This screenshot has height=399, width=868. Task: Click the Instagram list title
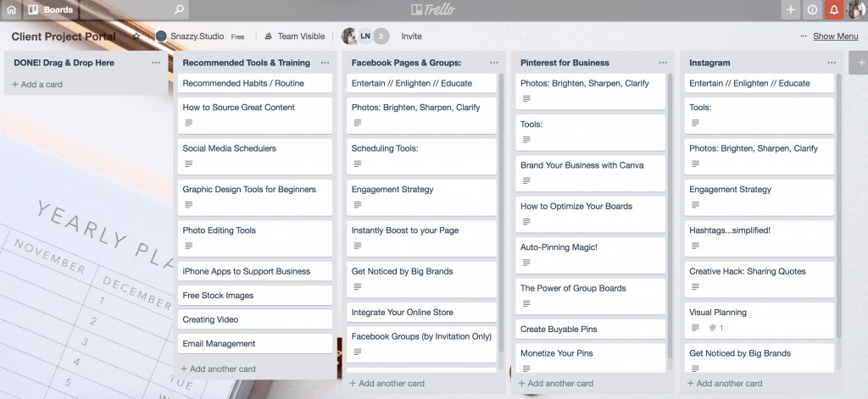point(709,63)
